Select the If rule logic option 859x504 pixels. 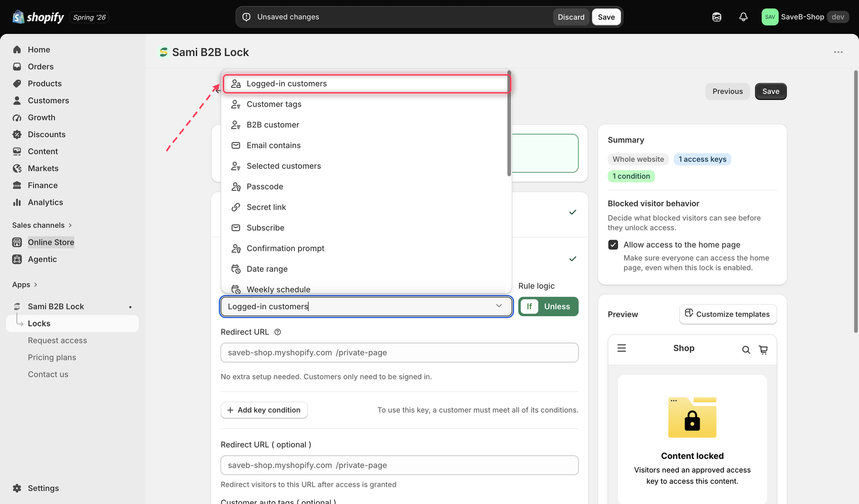click(x=529, y=306)
